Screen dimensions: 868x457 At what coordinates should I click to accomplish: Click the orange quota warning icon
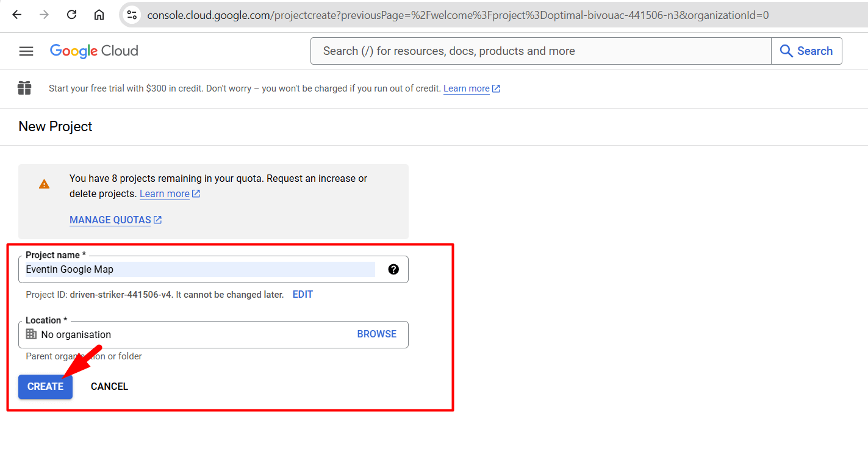point(45,184)
